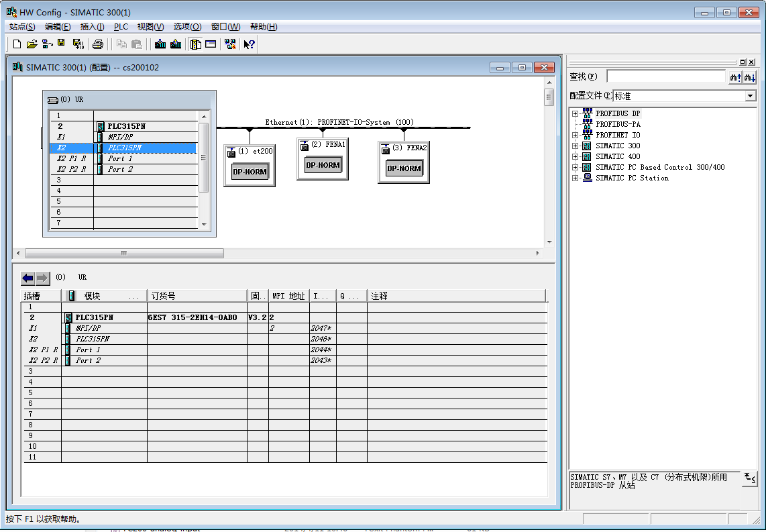Click the UR rack scrollbar down arrow
Image resolution: width=766 pixels, height=532 pixels.
click(204, 225)
